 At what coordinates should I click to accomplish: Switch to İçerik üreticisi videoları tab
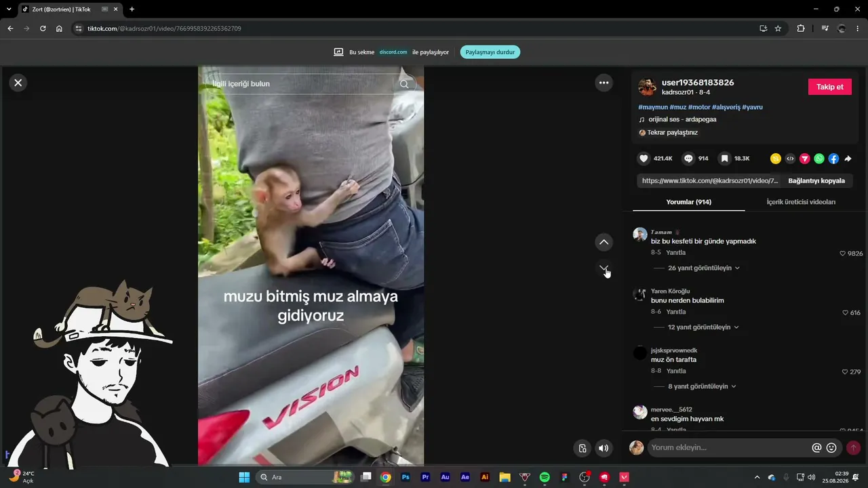coord(801,202)
